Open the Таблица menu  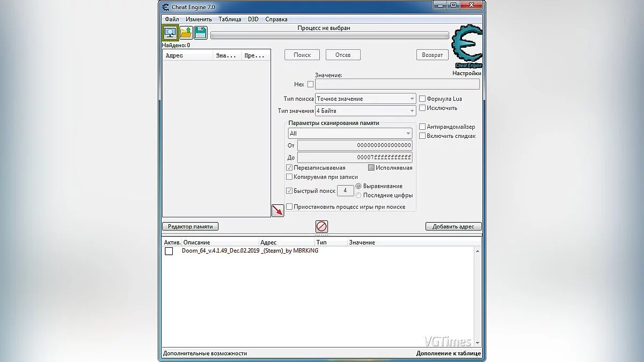(230, 19)
